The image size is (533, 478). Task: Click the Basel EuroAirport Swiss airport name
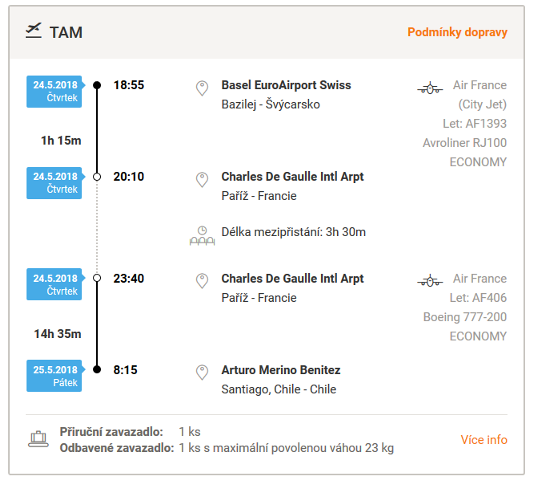pos(286,85)
